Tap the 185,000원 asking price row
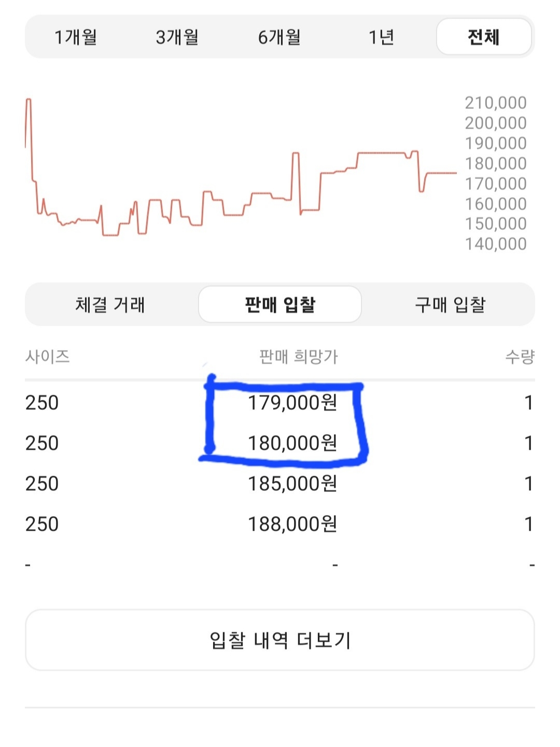Image resolution: width=560 pixels, height=747 pixels. click(x=292, y=483)
